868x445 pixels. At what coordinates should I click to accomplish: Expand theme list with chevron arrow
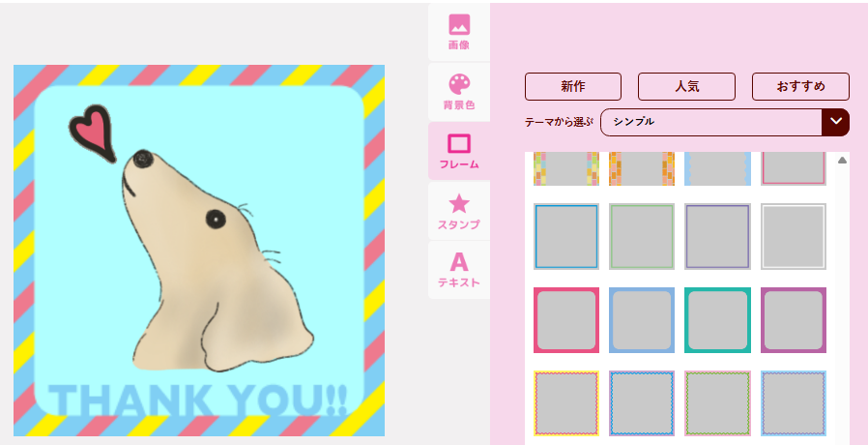tap(835, 122)
